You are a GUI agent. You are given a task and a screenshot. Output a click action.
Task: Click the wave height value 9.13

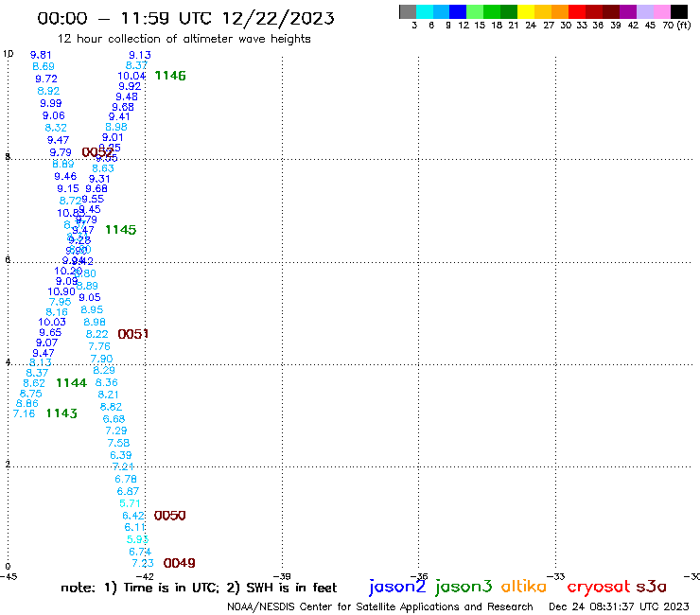pyautogui.click(x=140, y=55)
